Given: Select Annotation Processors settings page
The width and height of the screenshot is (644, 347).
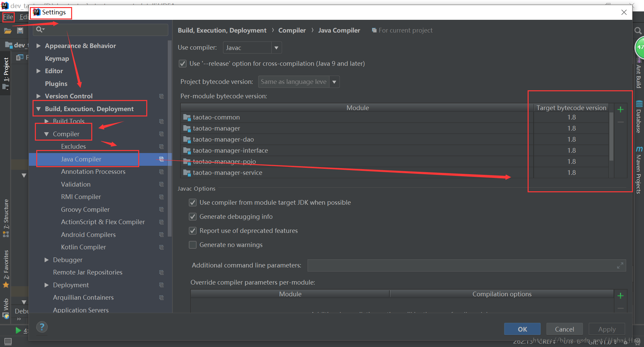Looking at the screenshot, I should (x=93, y=172).
